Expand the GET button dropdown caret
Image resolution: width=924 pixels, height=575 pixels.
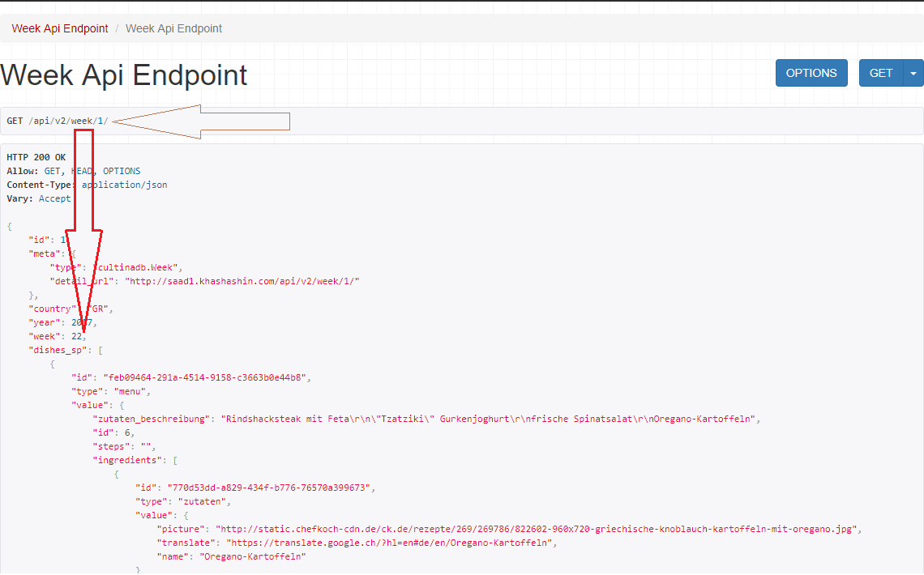coord(913,73)
